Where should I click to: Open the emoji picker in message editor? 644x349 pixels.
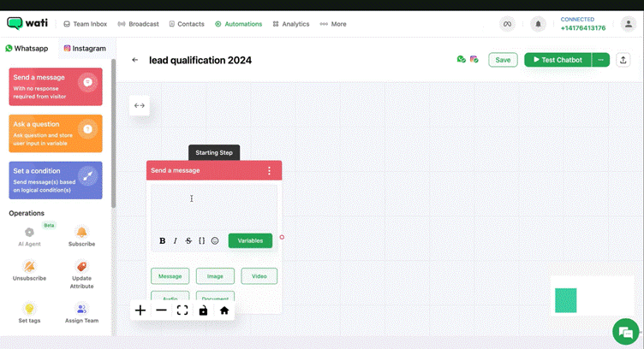(x=215, y=241)
